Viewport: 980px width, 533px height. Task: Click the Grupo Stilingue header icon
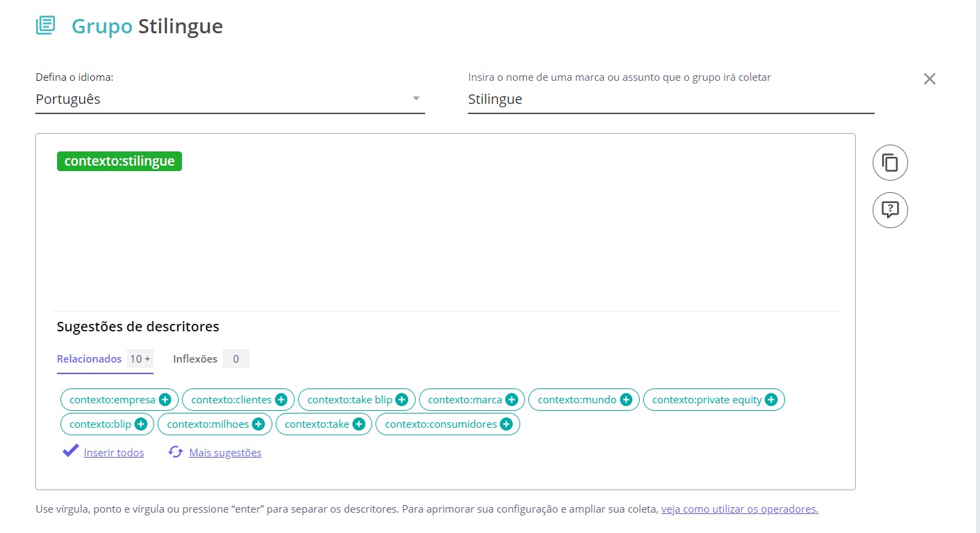[x=46, y=26]
